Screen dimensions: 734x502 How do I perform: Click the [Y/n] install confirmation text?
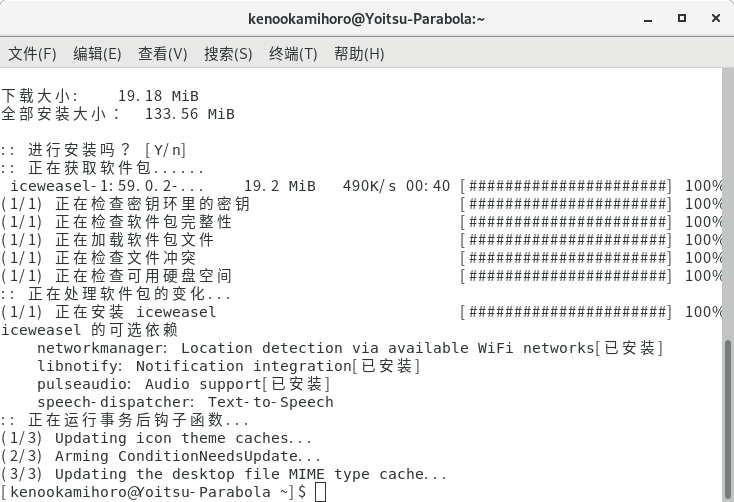(x=165, y=150)
